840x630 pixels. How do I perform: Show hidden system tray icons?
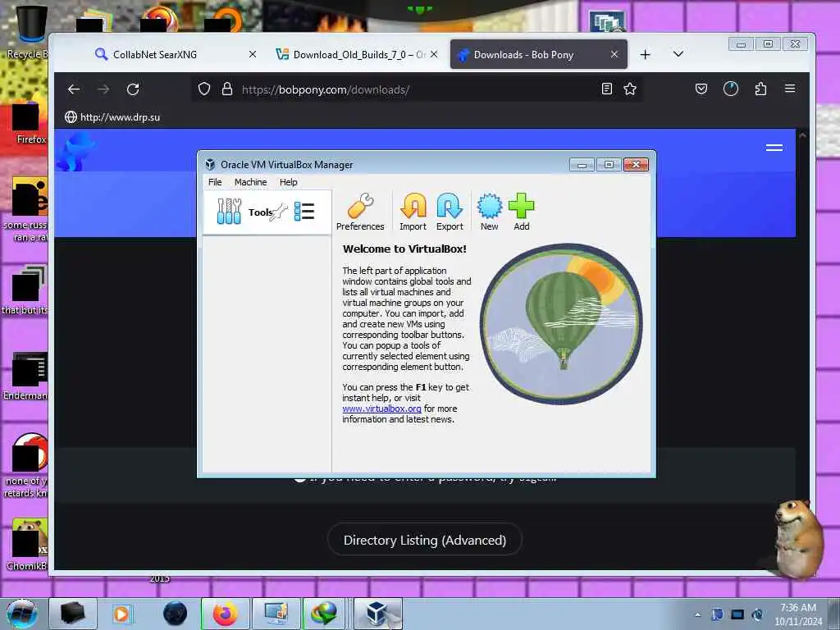pos(697,614)
